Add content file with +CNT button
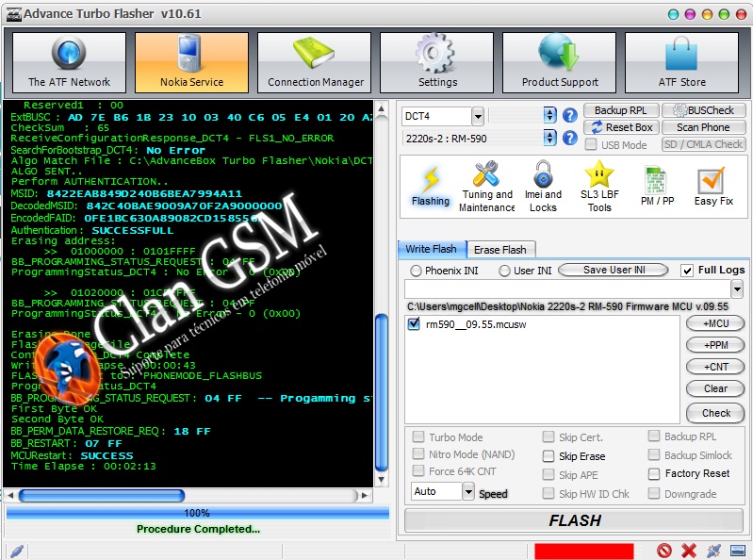The width and height of the screenshot is (753, 560). 715,367
